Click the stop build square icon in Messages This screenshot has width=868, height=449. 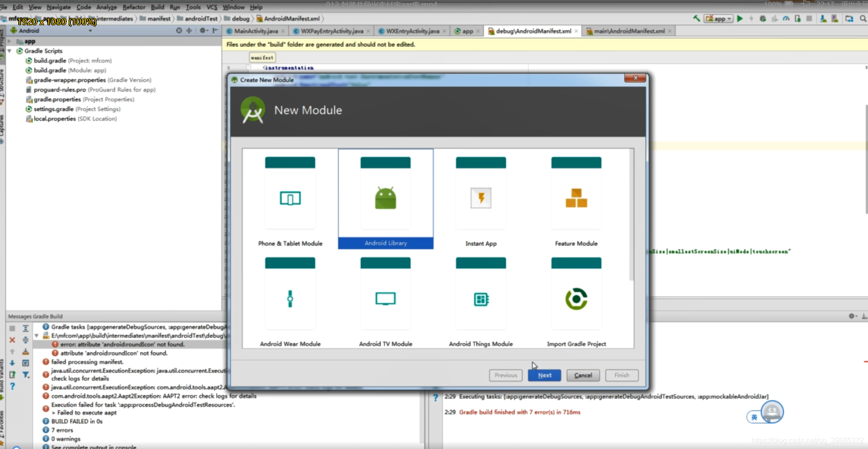(x=12, y=328)
